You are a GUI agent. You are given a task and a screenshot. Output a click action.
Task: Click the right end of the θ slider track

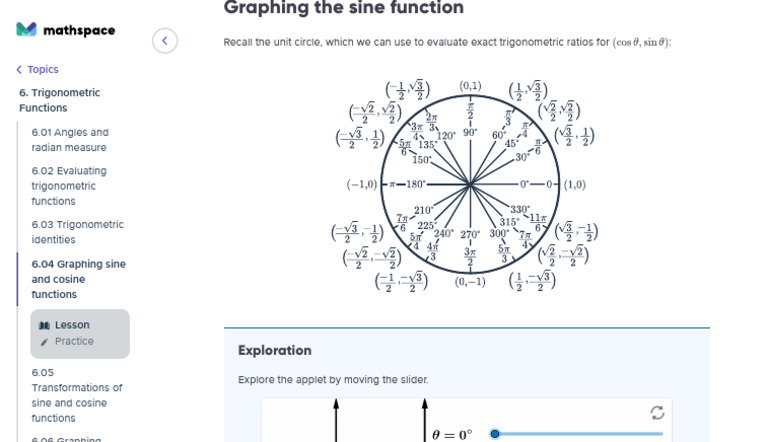[x=660, y=434]
